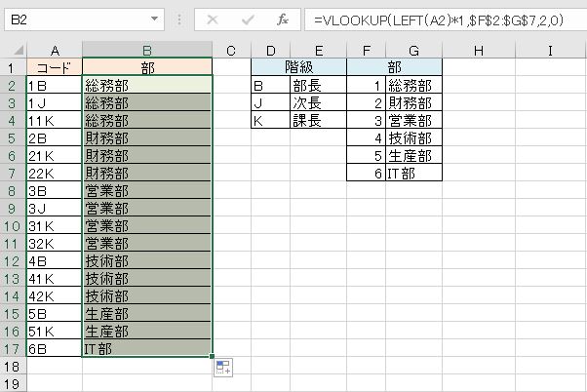Select cell containing code 6B
Image resolution: width=587 pixels, height=392 pixels.
(x=55, y=349)
